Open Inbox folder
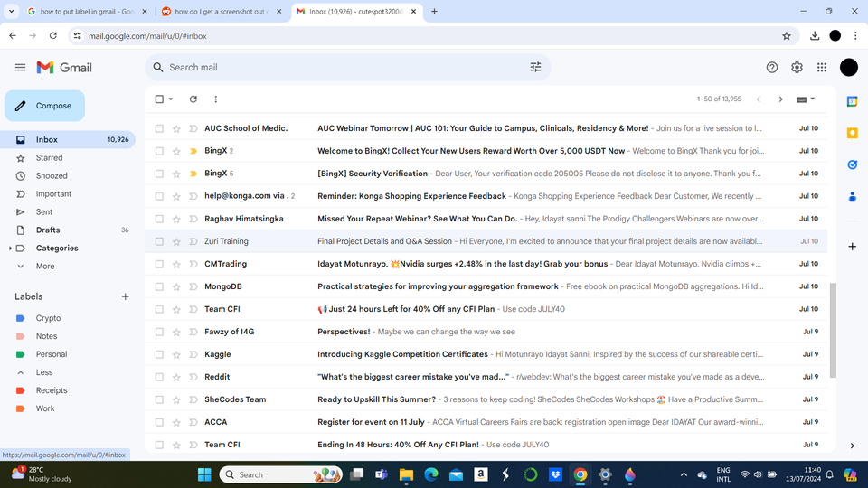 (68, 139)
